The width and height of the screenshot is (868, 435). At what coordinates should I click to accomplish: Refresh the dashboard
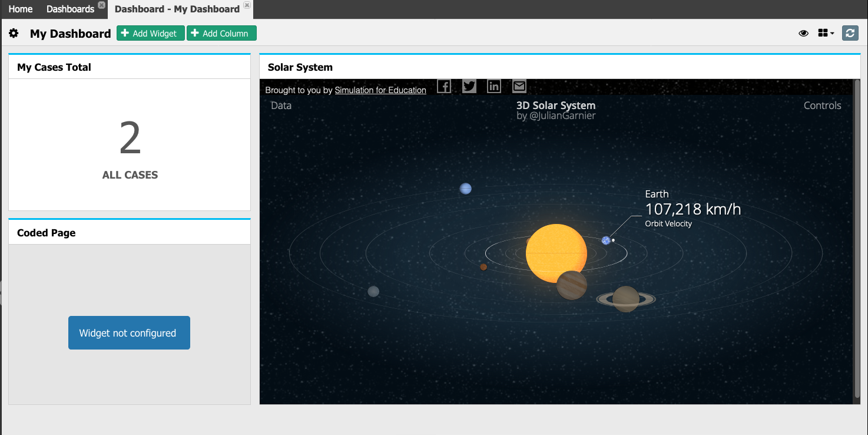tap(850, 33)
